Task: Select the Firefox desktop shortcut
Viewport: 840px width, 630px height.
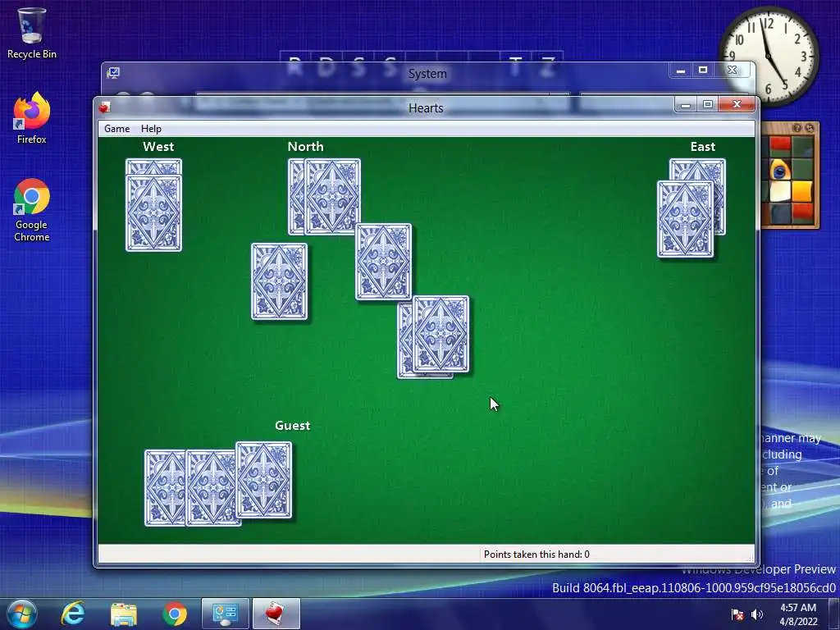Action: coord(32,118)
